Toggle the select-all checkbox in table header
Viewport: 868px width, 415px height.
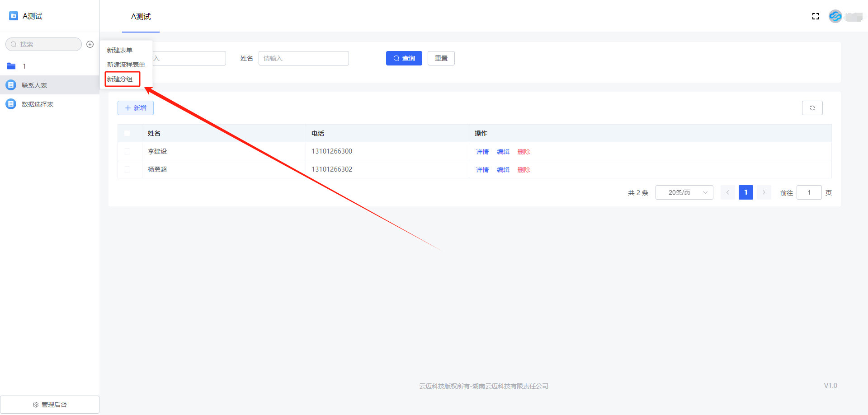coord(127,133)
